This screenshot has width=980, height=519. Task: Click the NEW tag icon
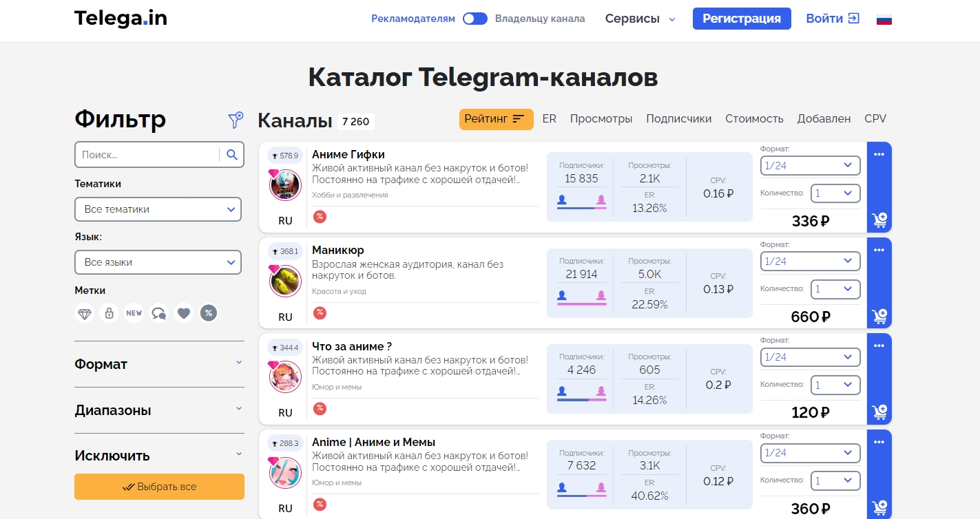tap(134, 313)
